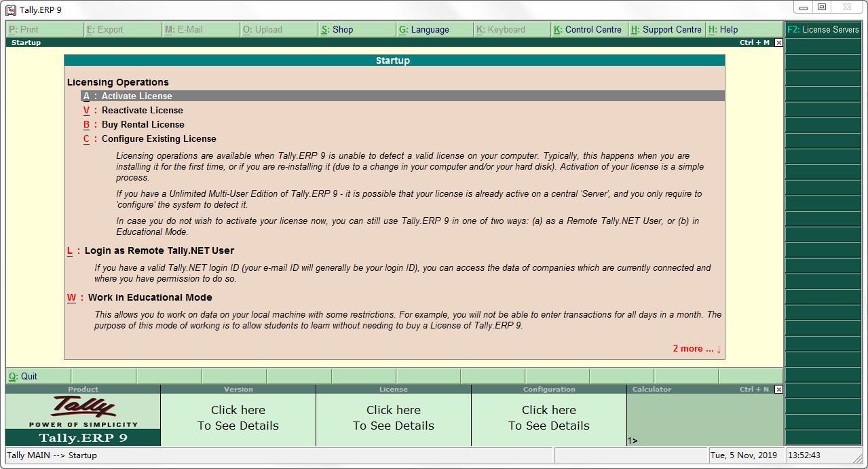Click Version panel to see details
The width and height of the screenshot is (868, 469).
click(x=238, y=418)
